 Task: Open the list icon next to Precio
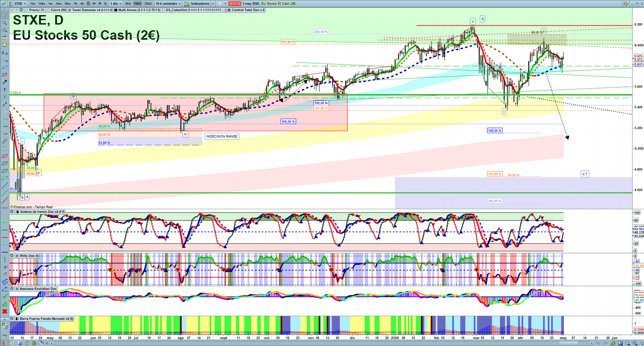point(43,10)
